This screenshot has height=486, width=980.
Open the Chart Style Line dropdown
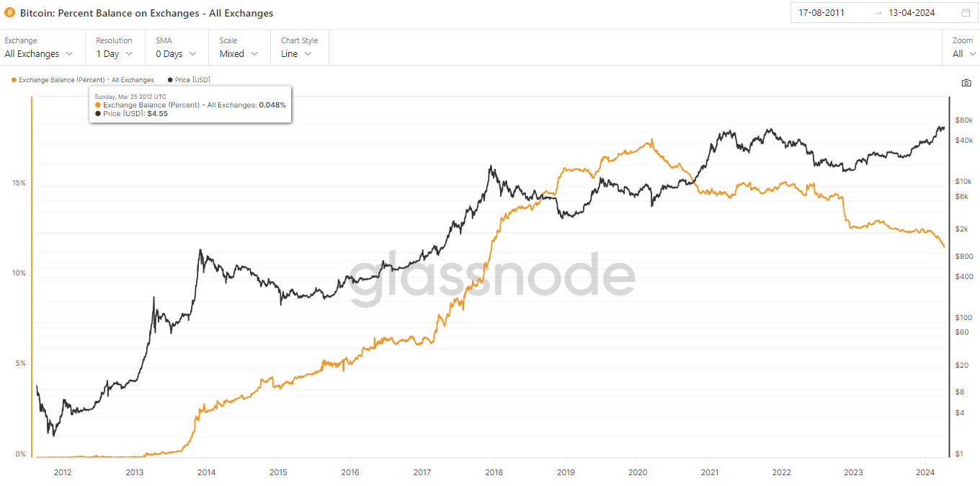(x=296, y=54)
